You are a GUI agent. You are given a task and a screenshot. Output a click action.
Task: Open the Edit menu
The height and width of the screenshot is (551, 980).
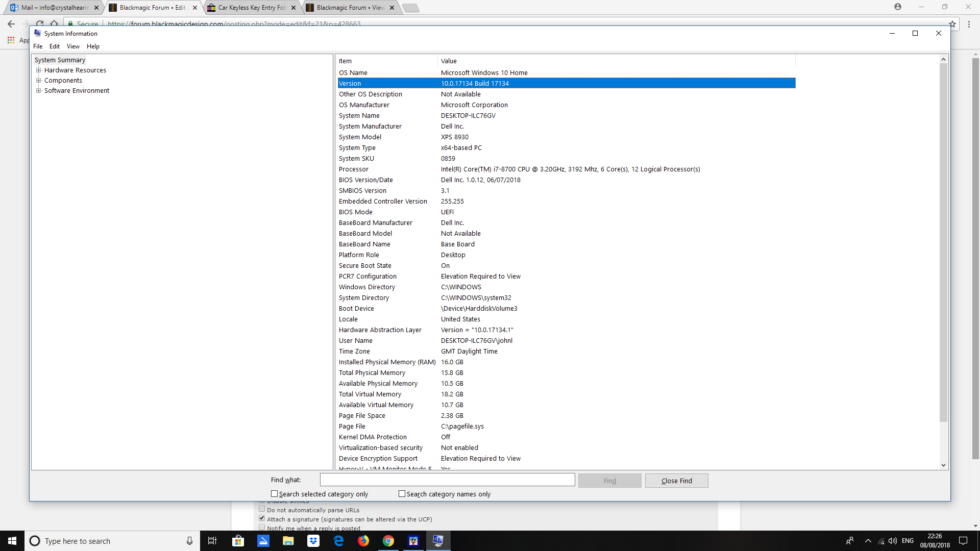point(55,46)
